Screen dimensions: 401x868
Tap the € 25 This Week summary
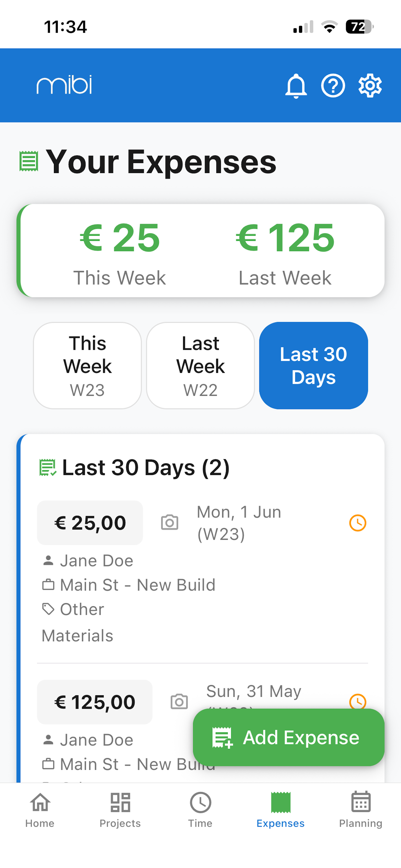[x=120, y=254]
